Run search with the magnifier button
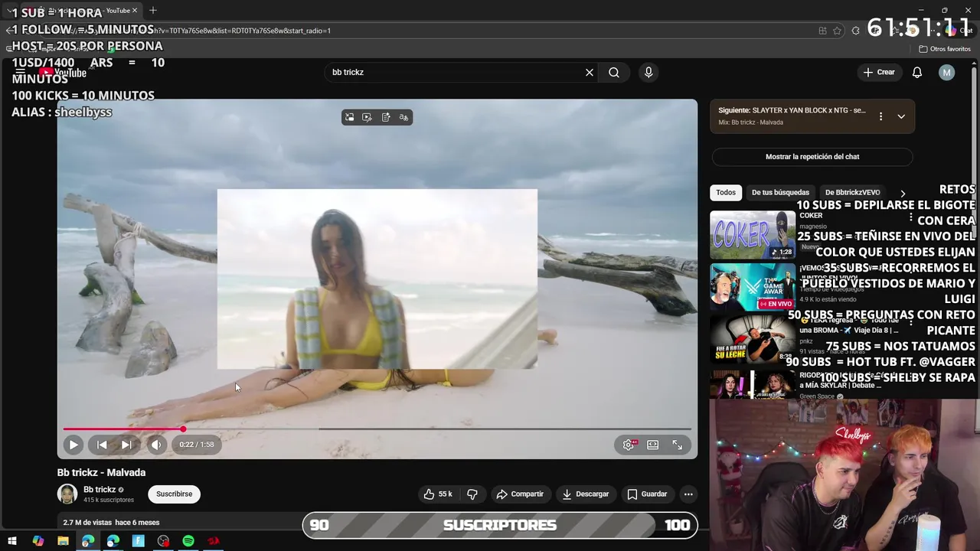 614,73
